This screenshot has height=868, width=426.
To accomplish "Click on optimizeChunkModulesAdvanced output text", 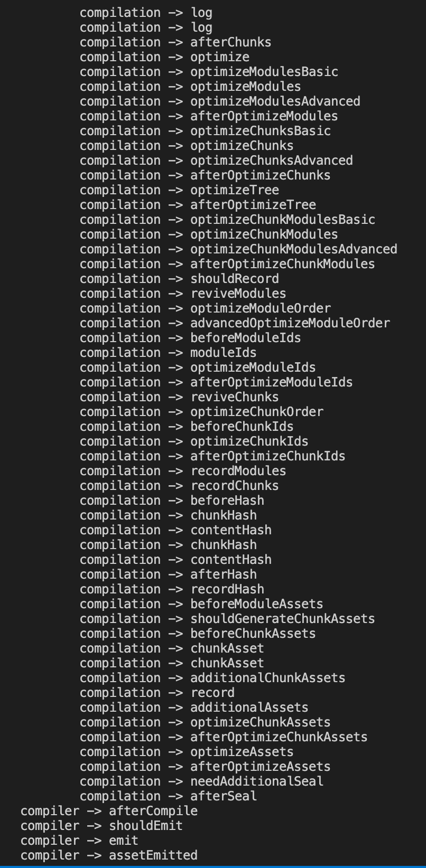I will pyautogui.click(x=293, y=249).
